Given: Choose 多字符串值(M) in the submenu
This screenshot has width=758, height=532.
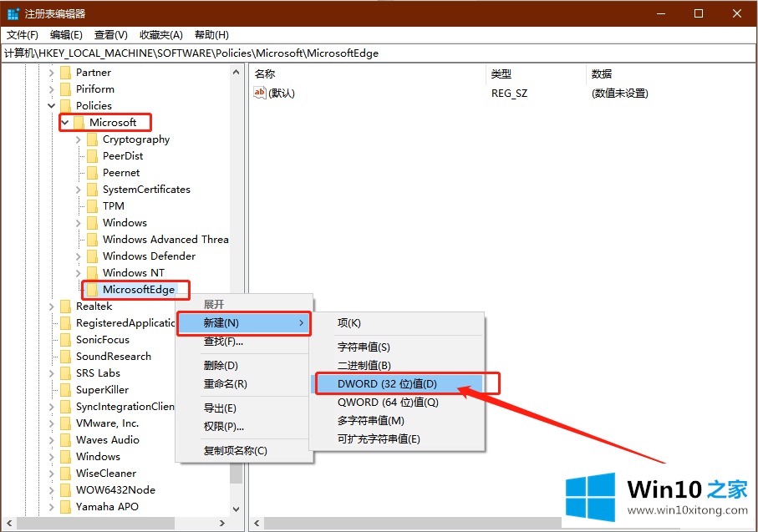Looking at the screenshot, I should (x=397, y=420).
